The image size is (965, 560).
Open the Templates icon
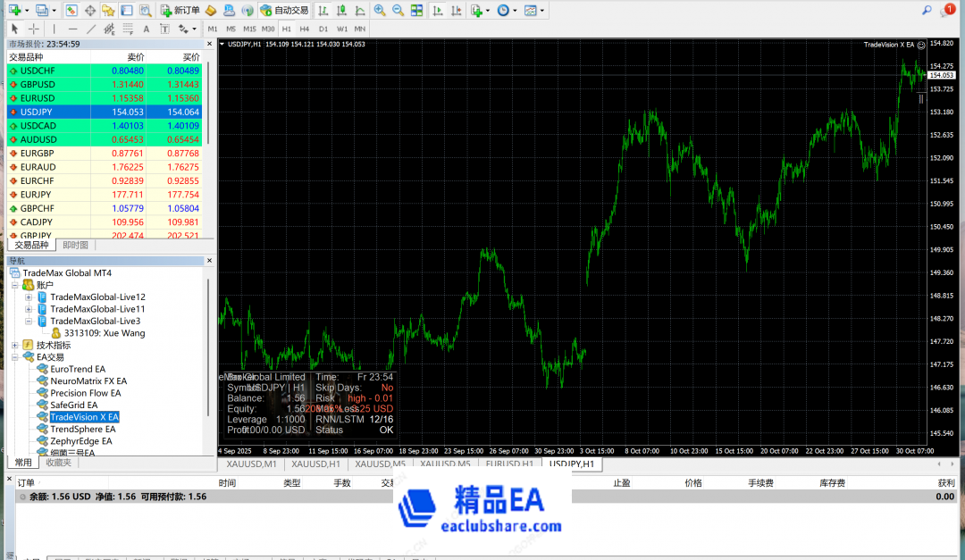coord(530,11)
